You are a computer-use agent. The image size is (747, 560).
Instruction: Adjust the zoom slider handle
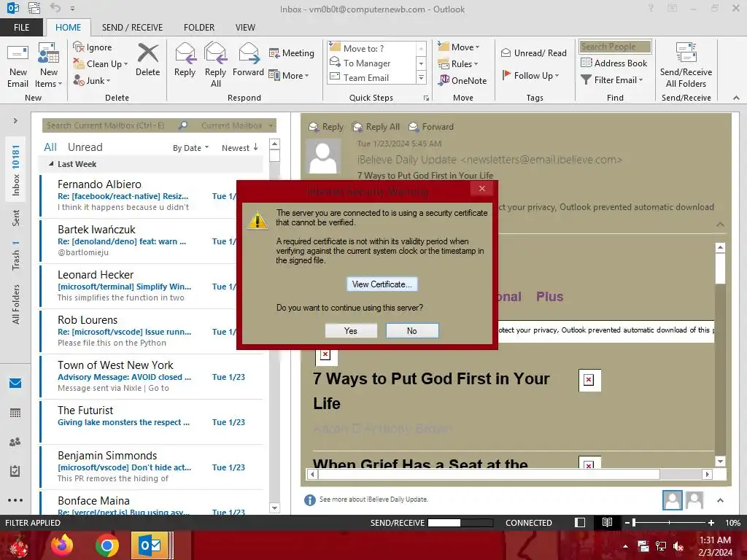(634, 522)
